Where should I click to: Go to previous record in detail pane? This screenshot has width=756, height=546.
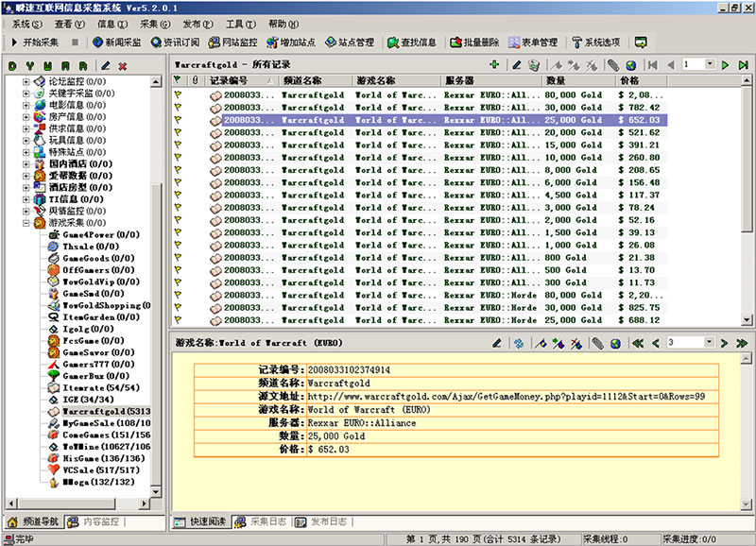(655, 343)
